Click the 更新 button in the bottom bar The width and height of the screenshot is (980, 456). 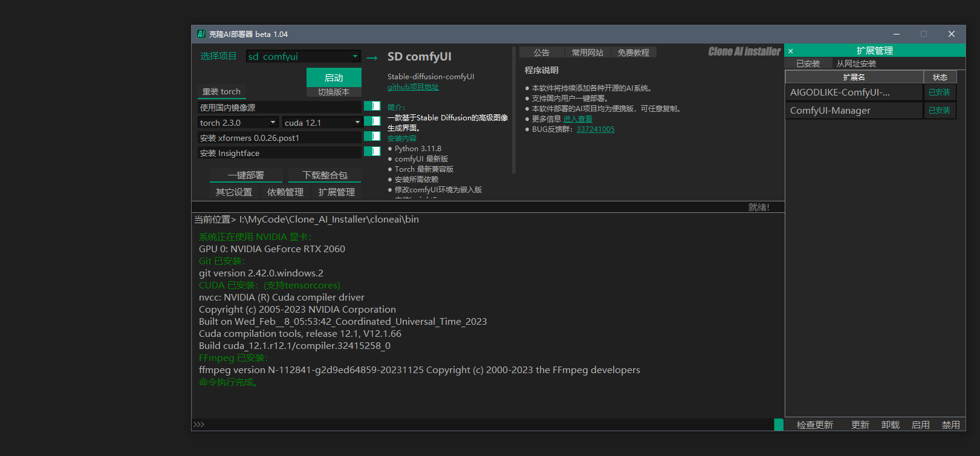click(x=860, y=425)
